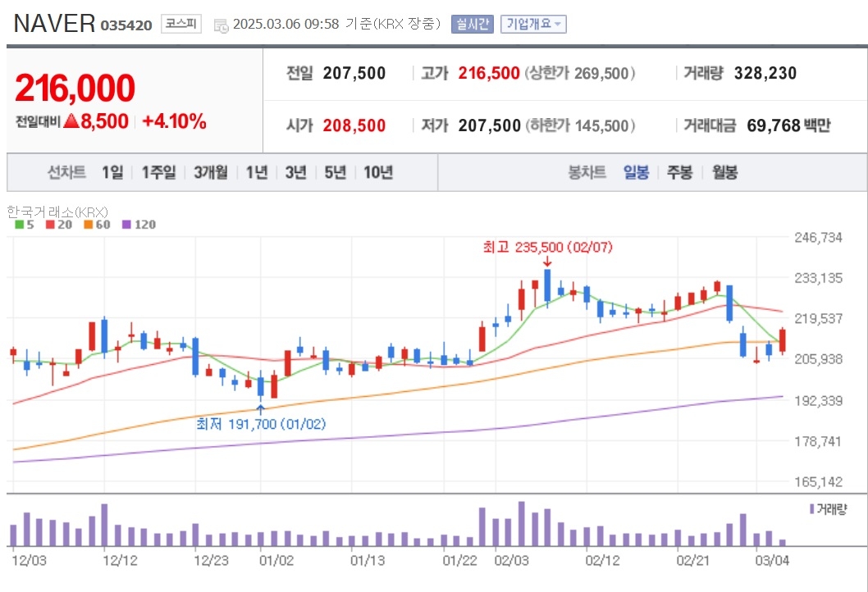
Task: Select the 3개월 line chart tab
Action: [210, 172]
